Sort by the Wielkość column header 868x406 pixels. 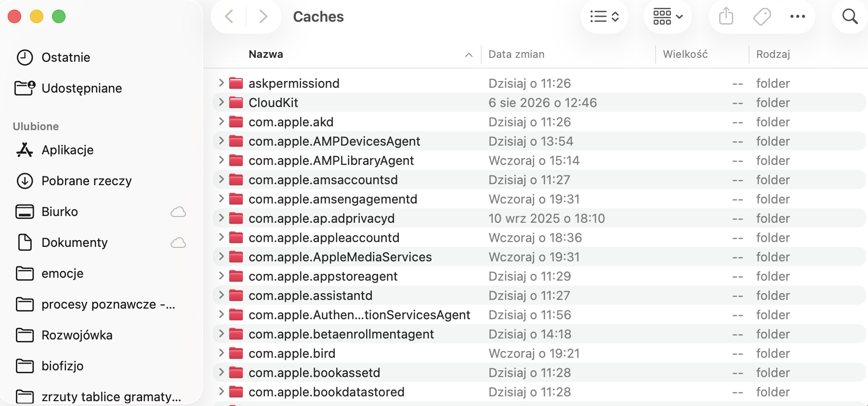pyautogui.click(x=685, y=54)
